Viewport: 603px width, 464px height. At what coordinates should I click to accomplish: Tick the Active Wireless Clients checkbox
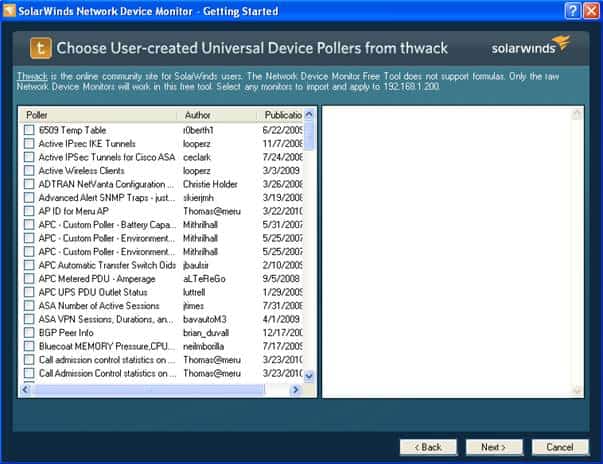[29, 170]
